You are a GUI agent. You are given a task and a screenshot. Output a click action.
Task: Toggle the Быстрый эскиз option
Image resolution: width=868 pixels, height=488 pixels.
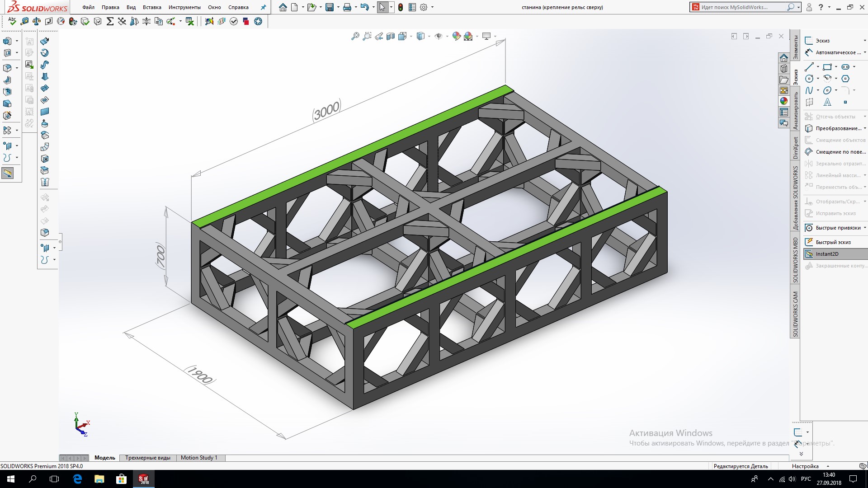pos(833,242)
